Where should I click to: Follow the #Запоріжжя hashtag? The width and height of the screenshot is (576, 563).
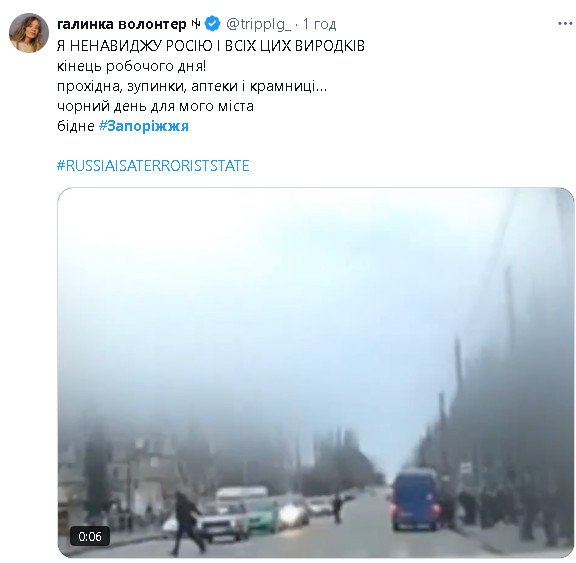pos(144,126)
